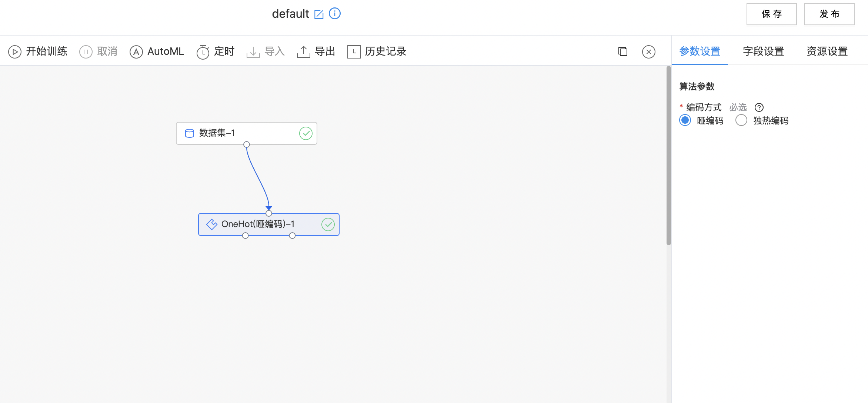Switch to the 参数设置 tab
Viewport: 868px width, 403px height.
coord(700,51)
